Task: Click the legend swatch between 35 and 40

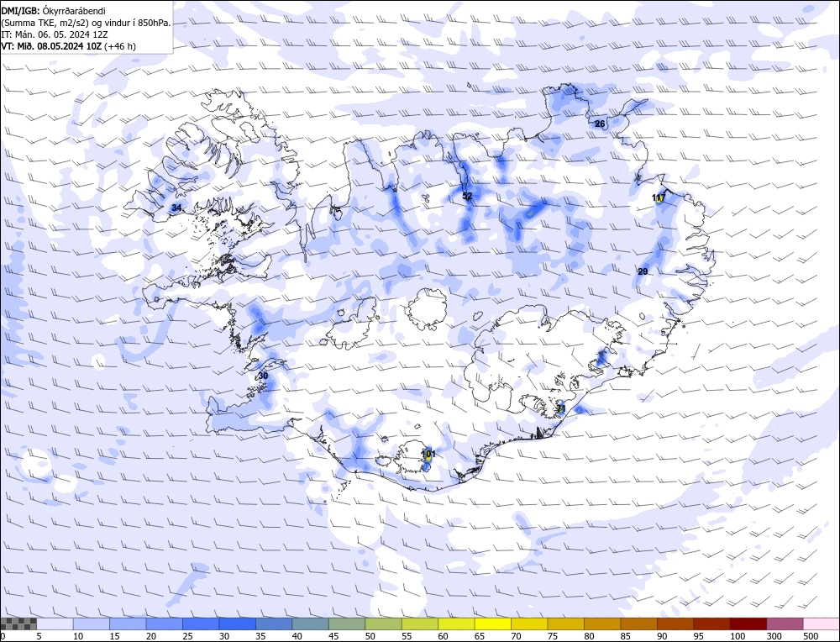Action: [274, 624]
